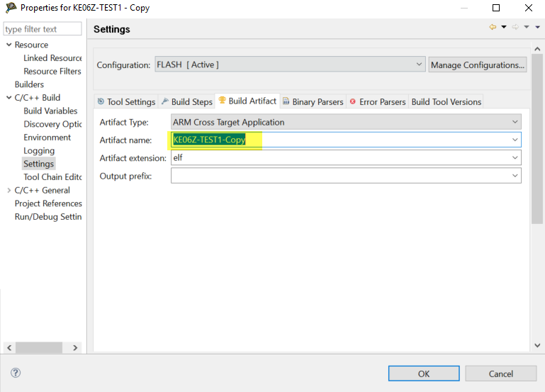Click the Manage Configurations button
Screen dimensions: 545x392
(x=478, y=65)
